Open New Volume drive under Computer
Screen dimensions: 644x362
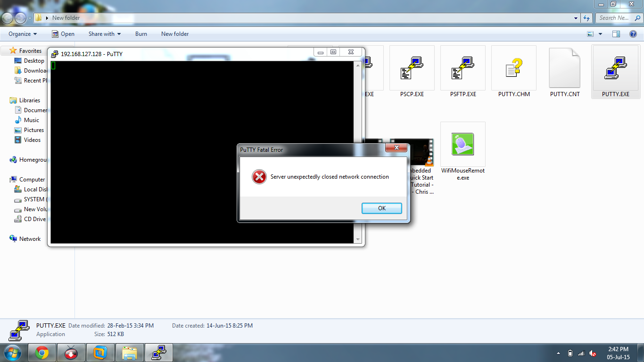click(31, 209)
